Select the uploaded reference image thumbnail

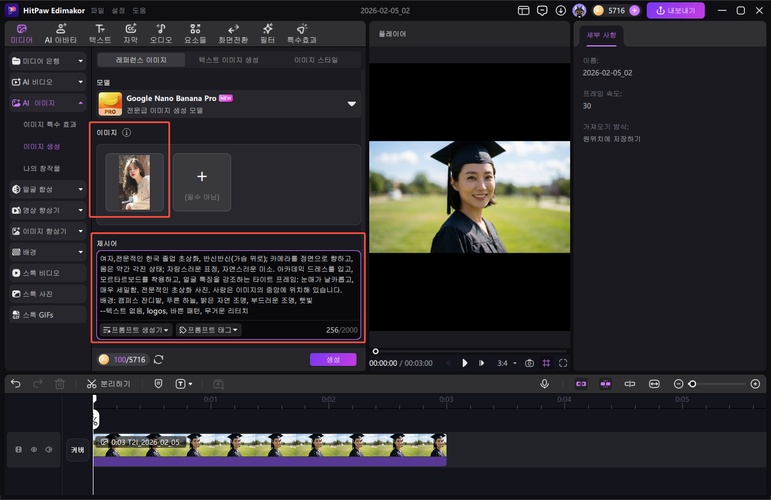(134, 181)
